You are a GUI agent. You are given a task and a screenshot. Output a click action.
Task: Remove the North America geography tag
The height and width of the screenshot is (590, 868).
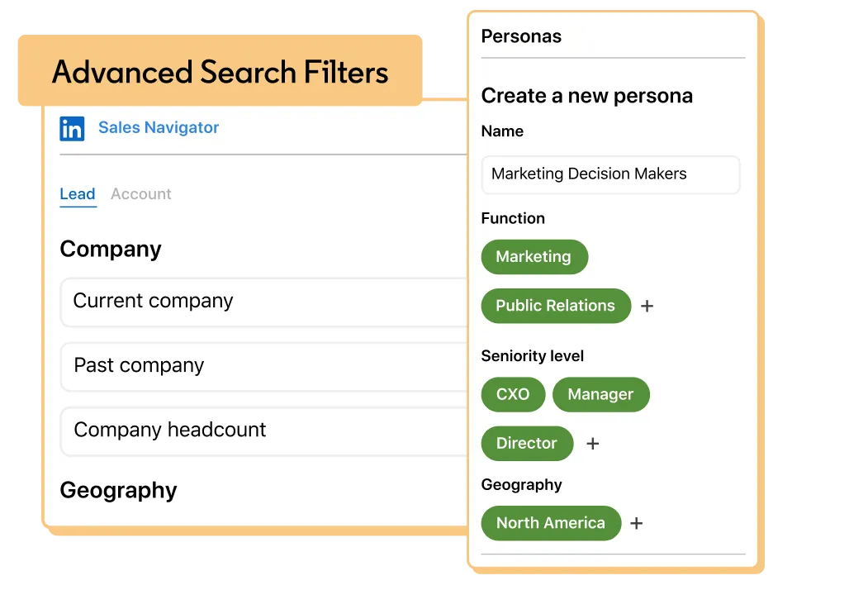(x=551, y=523)
